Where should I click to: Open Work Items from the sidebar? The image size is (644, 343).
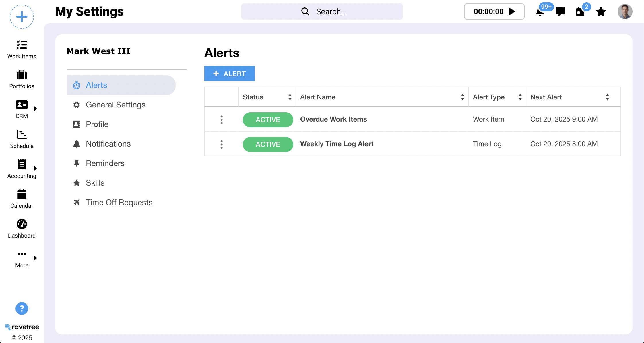tap(22, 49)
